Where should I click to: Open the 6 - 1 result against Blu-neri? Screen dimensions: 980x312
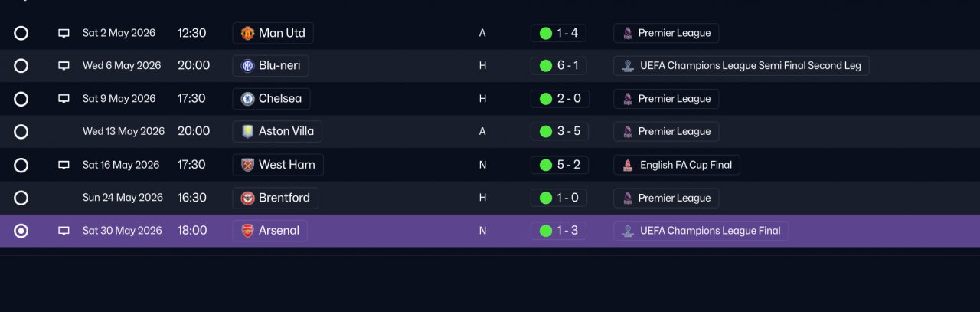558,66
